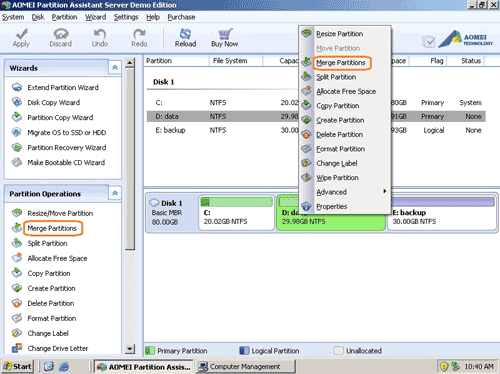Click Make Bootable CD Wizard icon
Viewport: 500px width, 374px height.
(x=17, y=162)
